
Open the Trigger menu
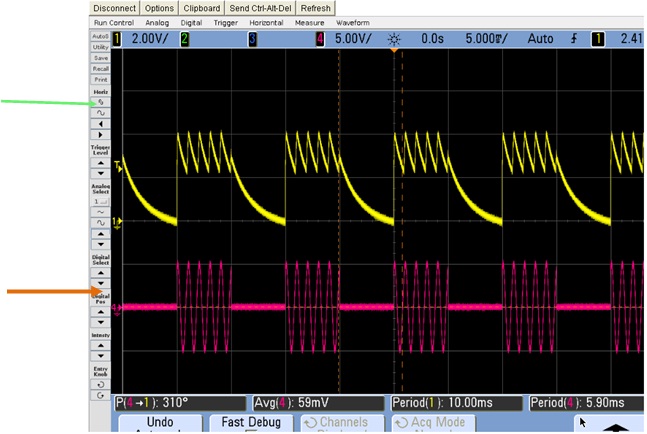point(224,22)
